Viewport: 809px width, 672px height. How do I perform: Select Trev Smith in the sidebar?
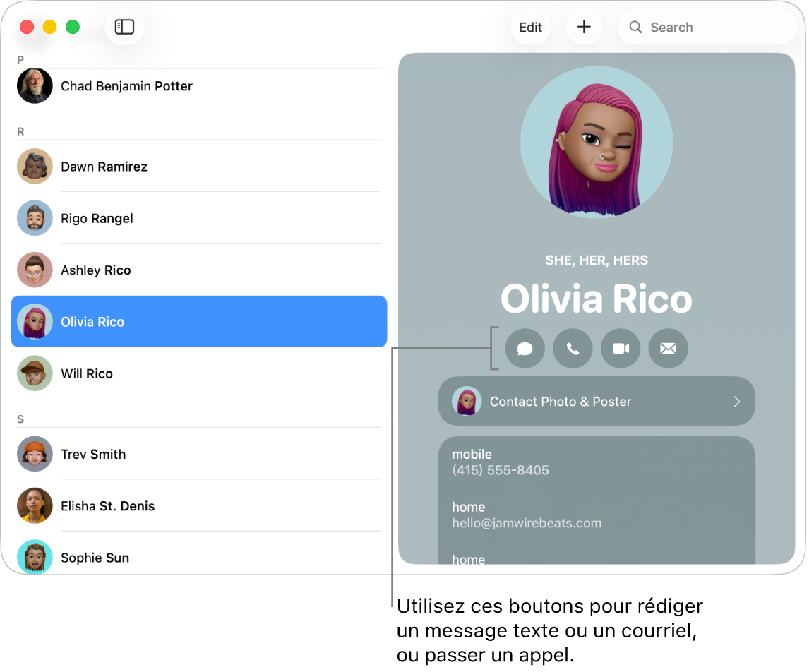click(93, 454)
